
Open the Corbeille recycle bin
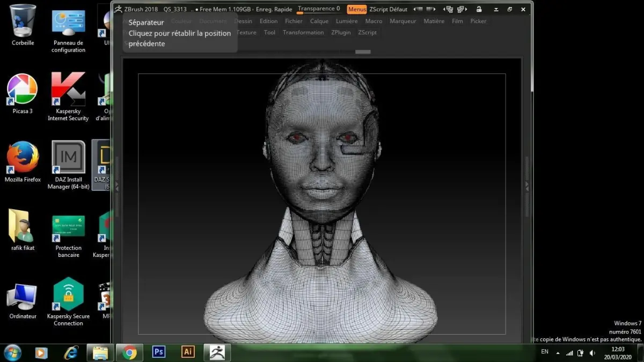tap(23, 25)
